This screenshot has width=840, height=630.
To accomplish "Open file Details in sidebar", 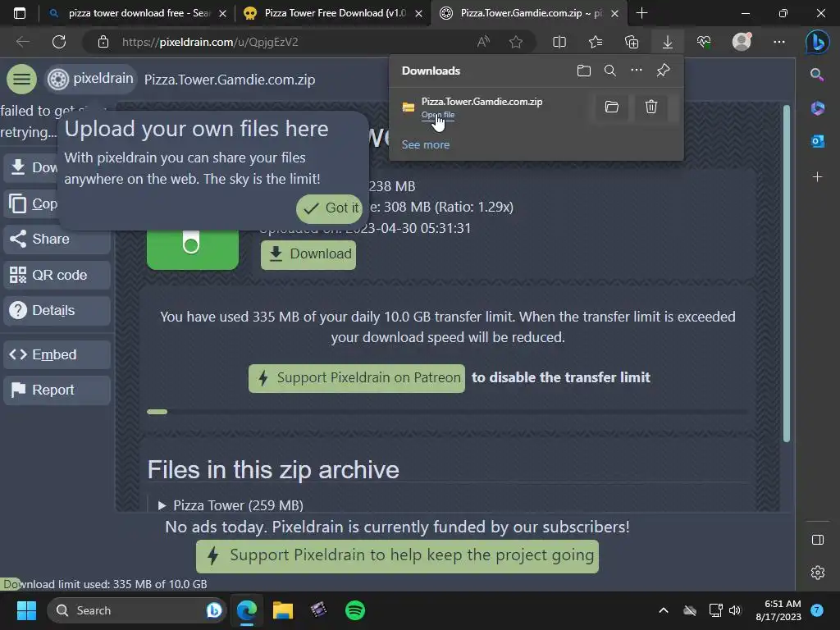I will (x=57, y=310).
